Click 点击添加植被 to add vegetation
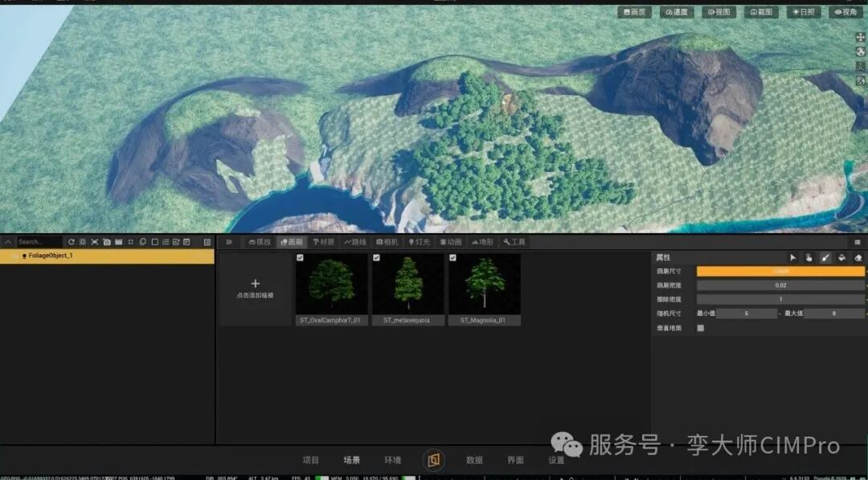868x480 pixels. (256, 289)
